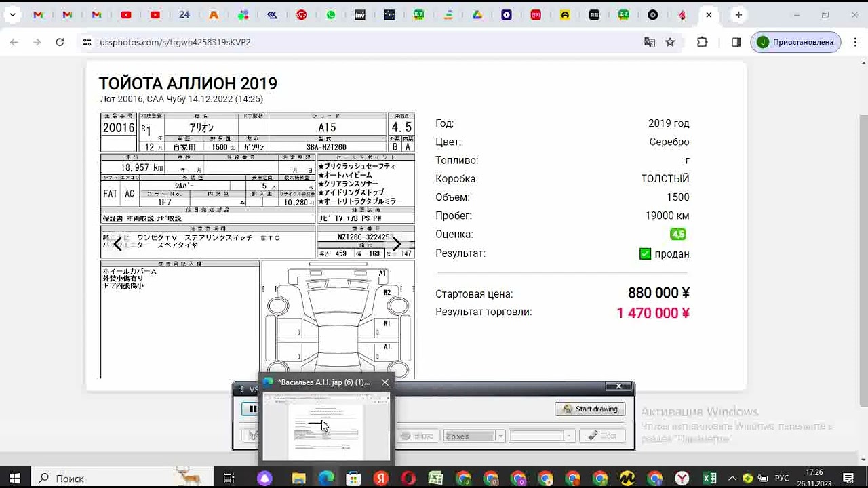Switch to the WhatsApp tab
The image size is (868, 488).
pos(331,15)
